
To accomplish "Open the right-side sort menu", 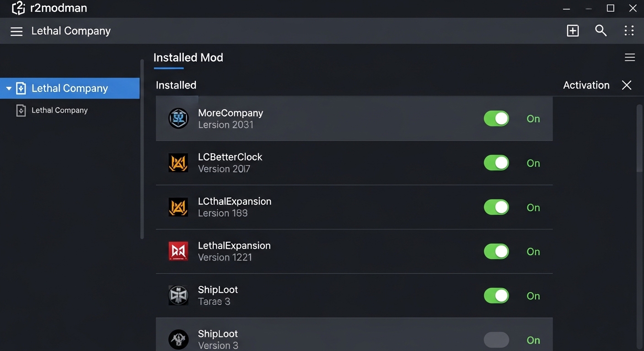I will (x=629, y=57).
